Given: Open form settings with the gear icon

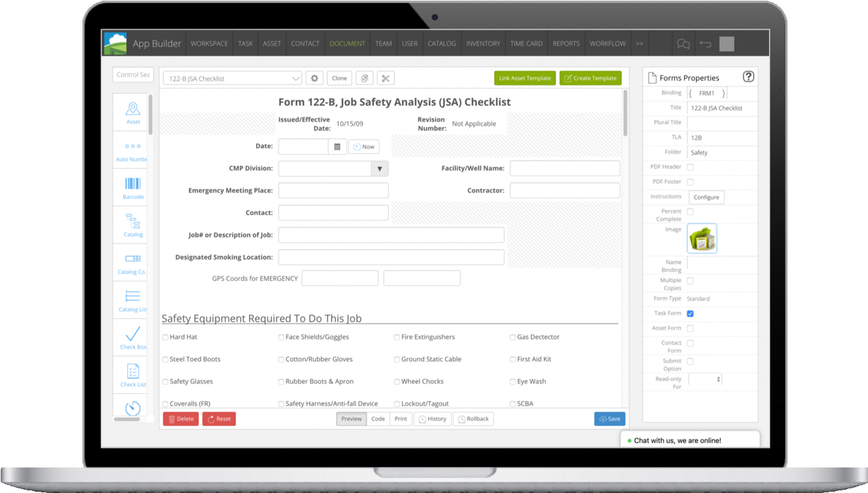Looking at the screenshot, I should coord(314,77).
